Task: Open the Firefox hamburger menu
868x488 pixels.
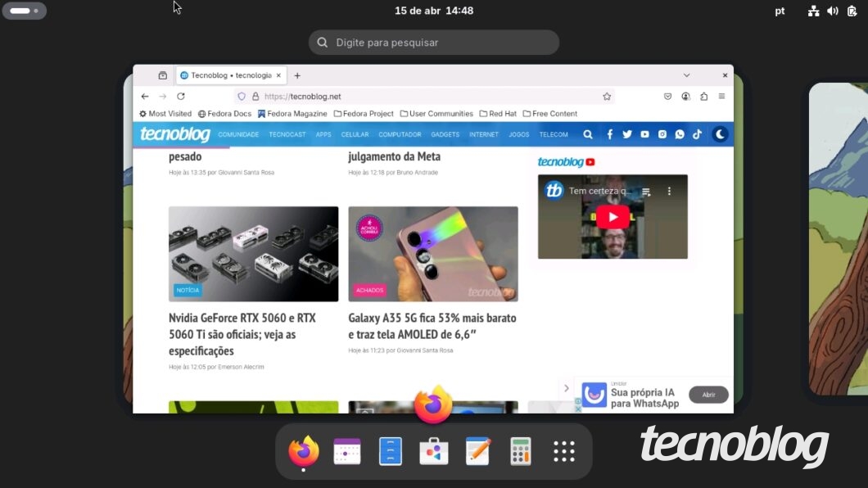Action: [721, 97]
